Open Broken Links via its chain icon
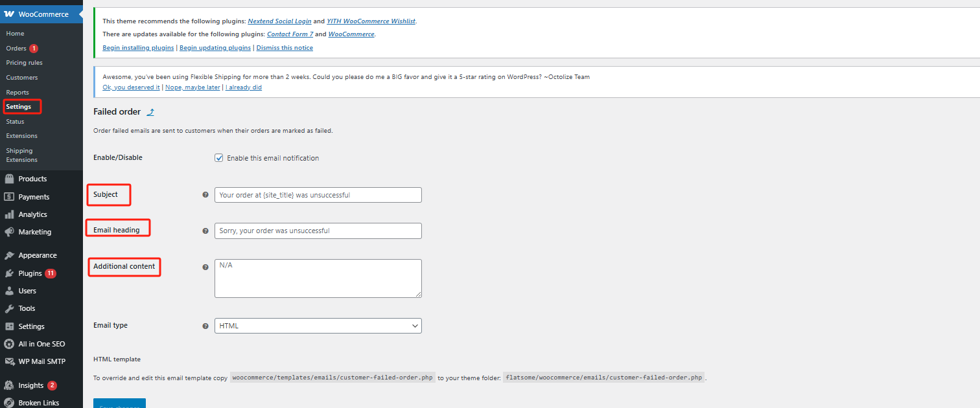This screenshot has height=408, width=980. [9, 403]
